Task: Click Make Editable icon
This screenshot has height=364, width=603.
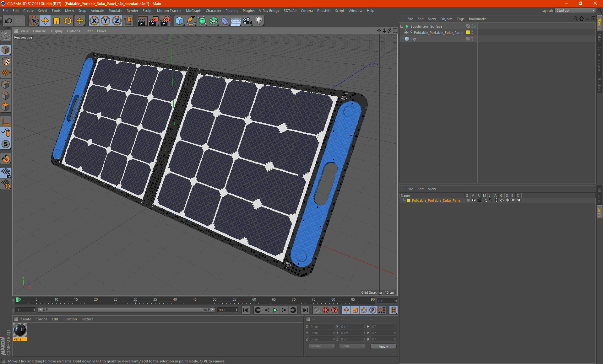Action: pos(6,36)
